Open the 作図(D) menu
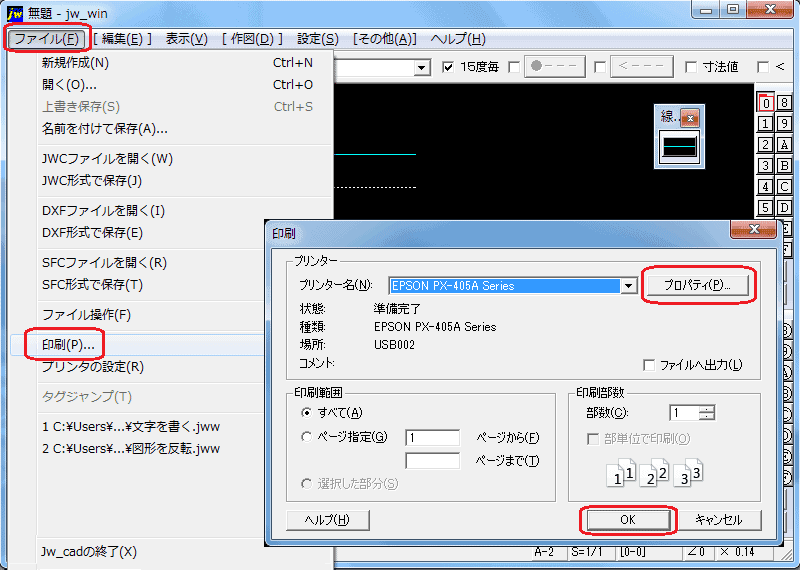Image resolution: width=800 pixels, height=570 pixels. pos(253,39)
